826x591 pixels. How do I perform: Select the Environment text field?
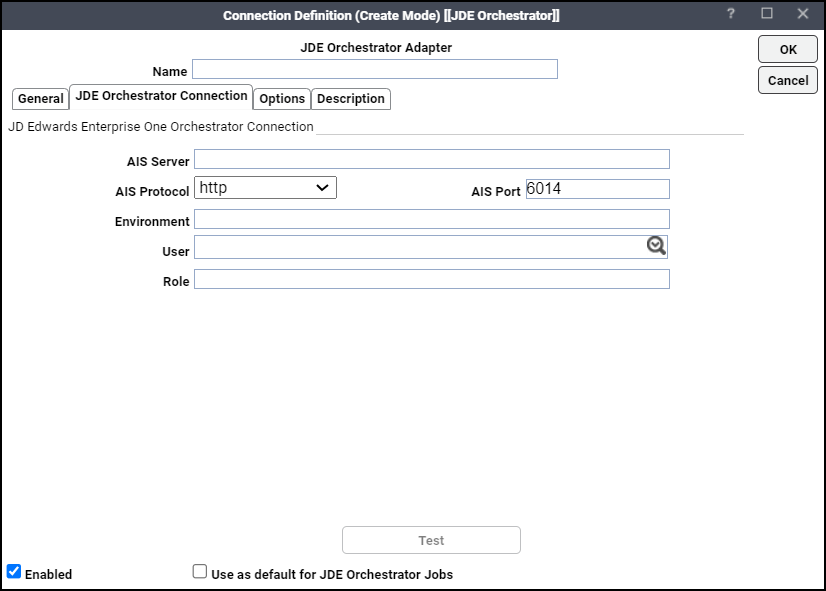tap(432, 219)
